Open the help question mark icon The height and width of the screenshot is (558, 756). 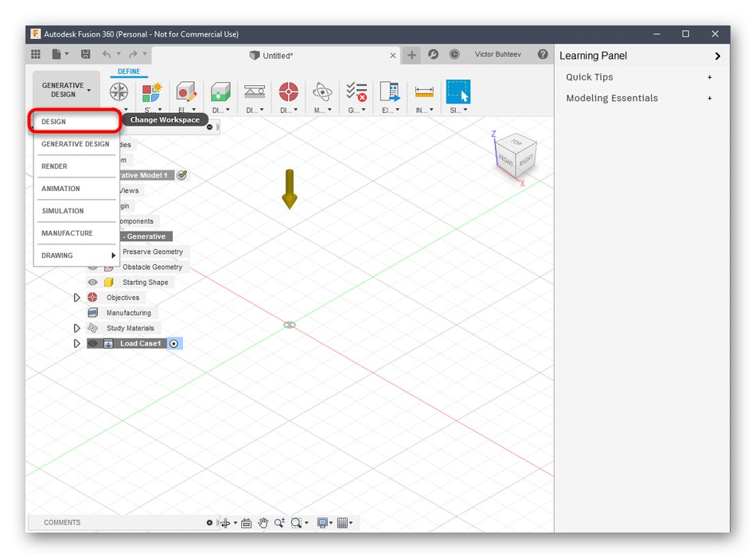coord(543,54)
